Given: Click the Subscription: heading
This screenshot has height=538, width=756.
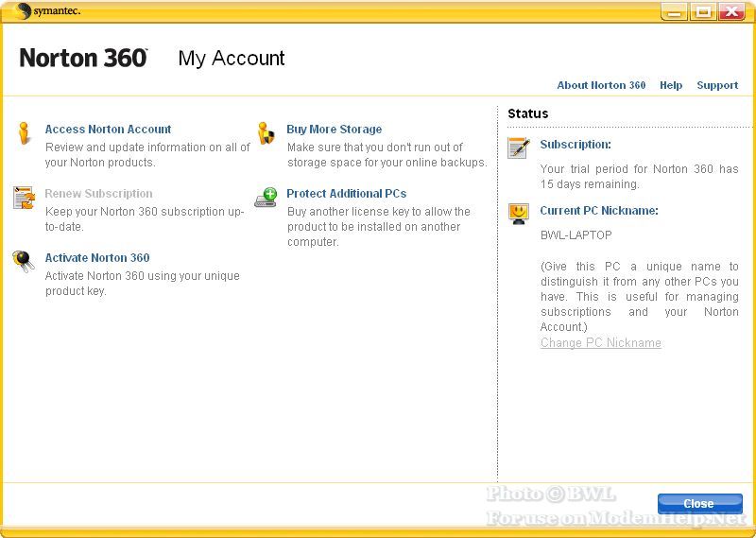Looking at the screenshot, I should tap(576, 145).
